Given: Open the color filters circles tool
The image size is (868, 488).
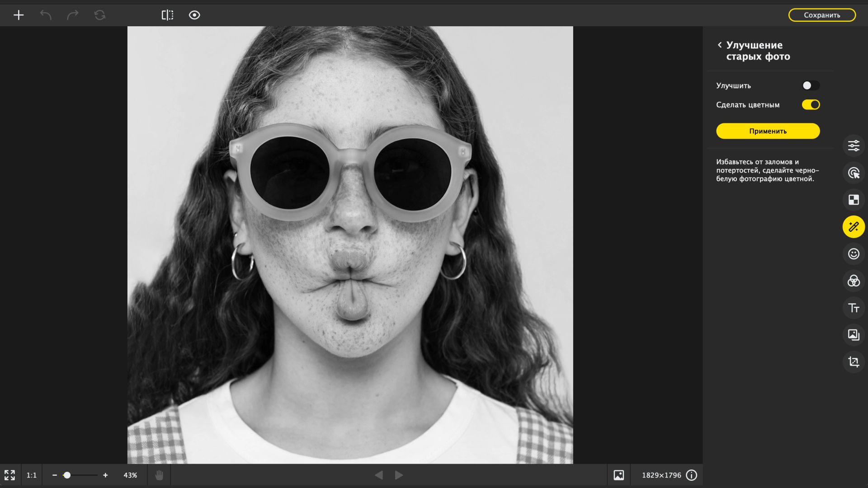Looking at the screenshot, I should tap(854, 281).
